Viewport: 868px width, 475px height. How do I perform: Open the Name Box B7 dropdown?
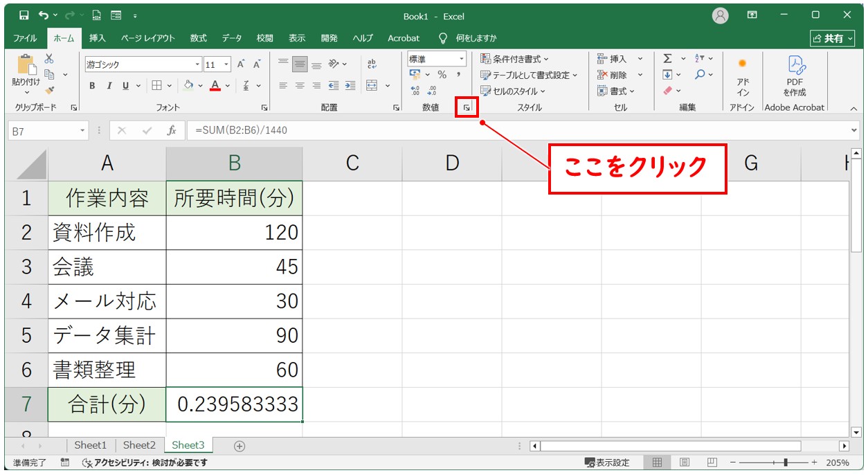point(83,130)
